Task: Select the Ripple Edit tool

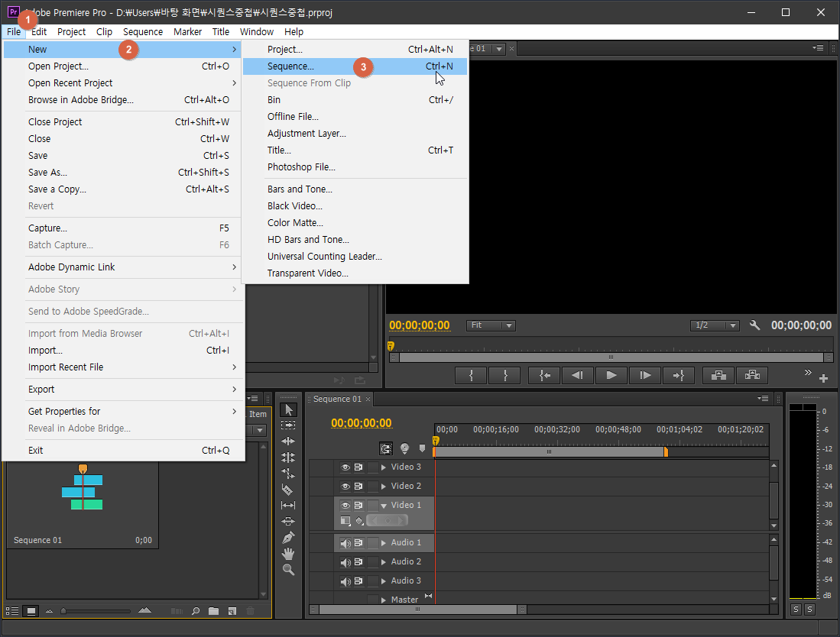Action: (288, 441)
